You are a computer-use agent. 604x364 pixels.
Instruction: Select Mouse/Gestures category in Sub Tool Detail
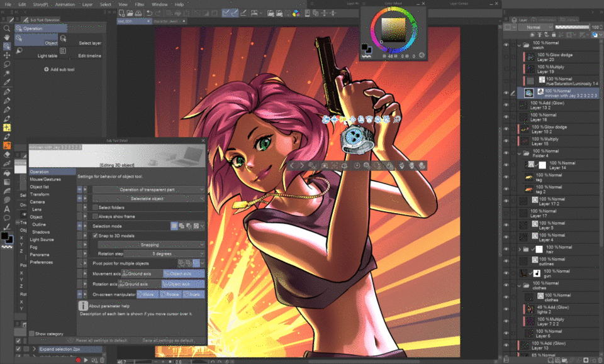pos(45,179)
